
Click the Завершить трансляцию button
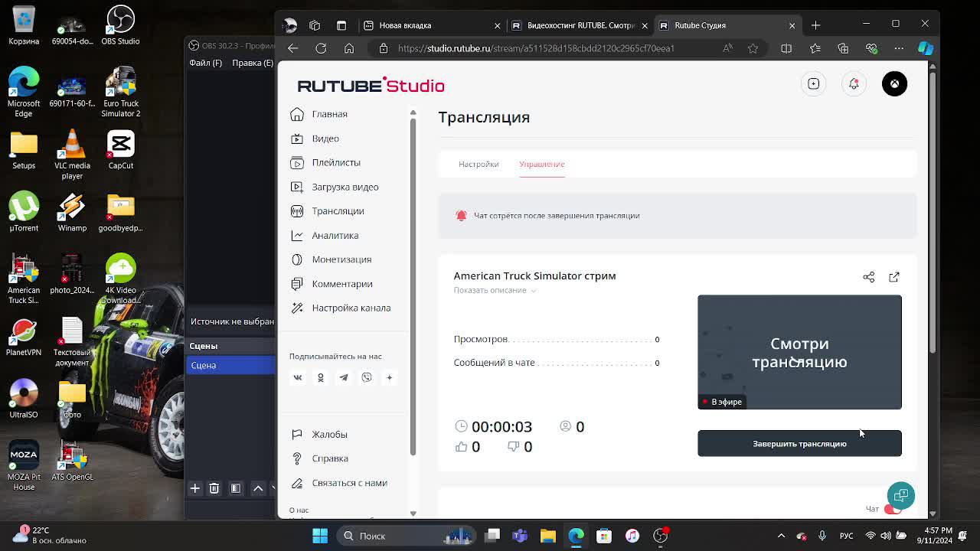(x=799, y=444)
